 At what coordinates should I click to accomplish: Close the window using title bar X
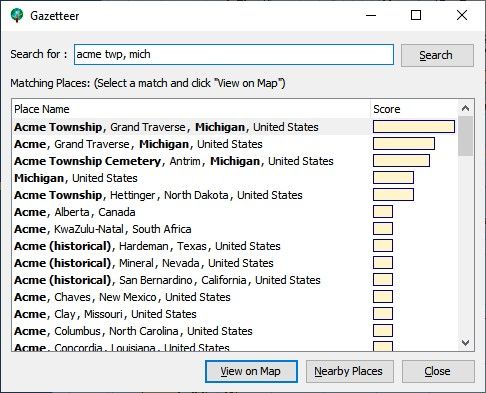tap(462, 15)
